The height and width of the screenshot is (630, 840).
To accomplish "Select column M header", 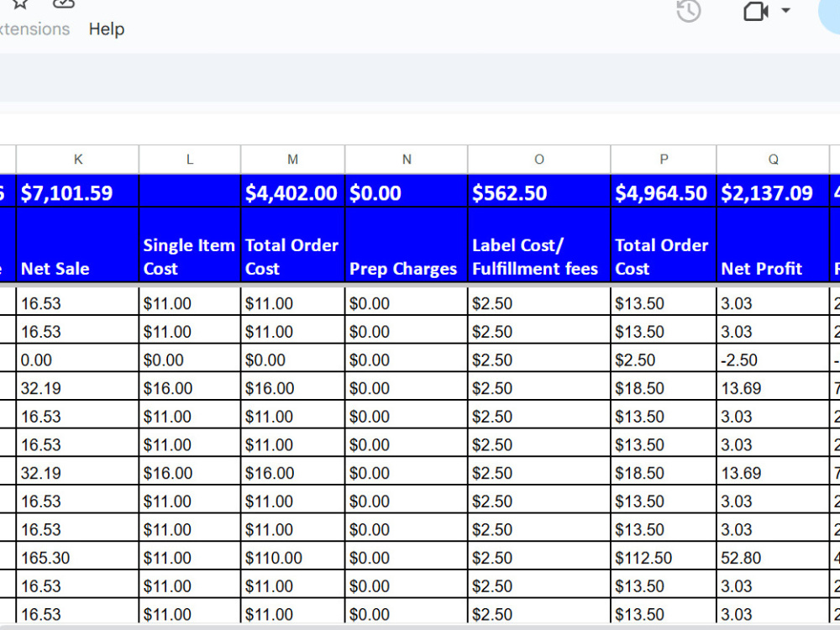I will click(292, 160).
